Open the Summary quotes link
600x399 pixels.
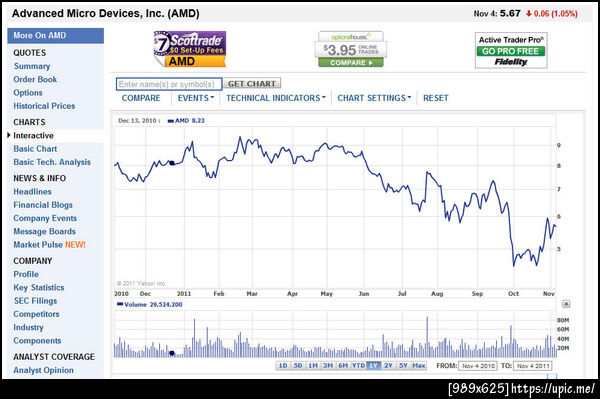click(32, 66)
